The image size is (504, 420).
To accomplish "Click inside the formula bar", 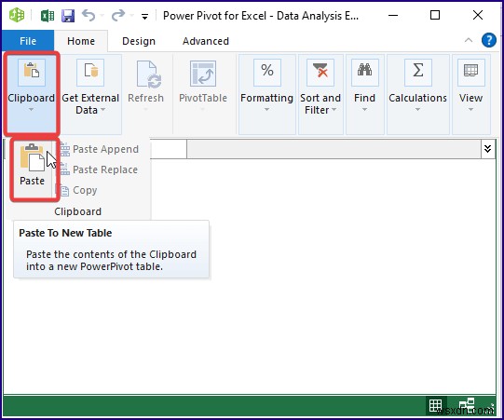I will click(x=334, y=149).
